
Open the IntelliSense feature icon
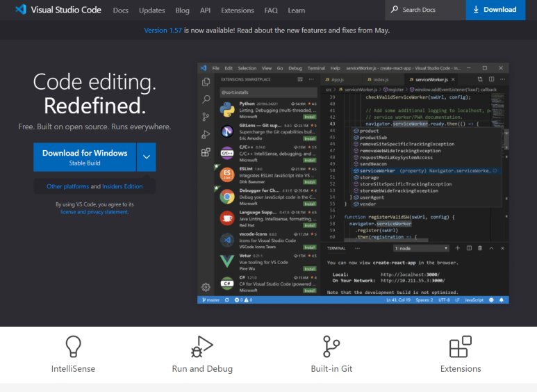tap(73, 346)
